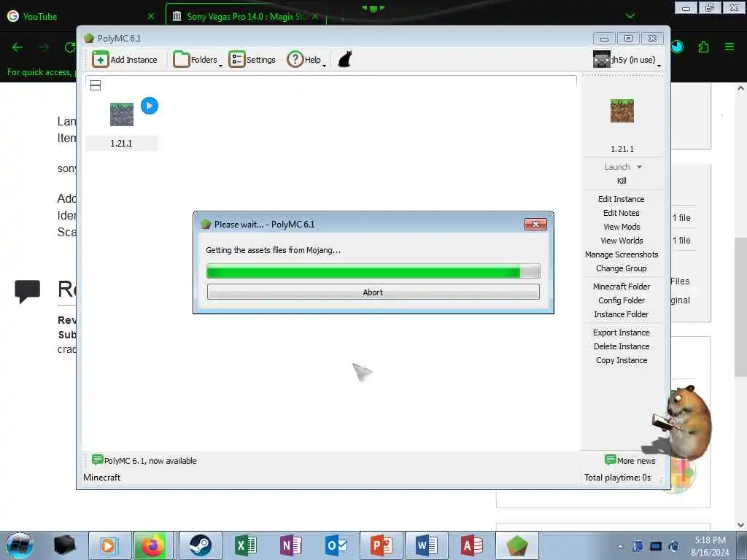Click the More news button
Viewport: 747px width, 560px height.
coord(630,461)
